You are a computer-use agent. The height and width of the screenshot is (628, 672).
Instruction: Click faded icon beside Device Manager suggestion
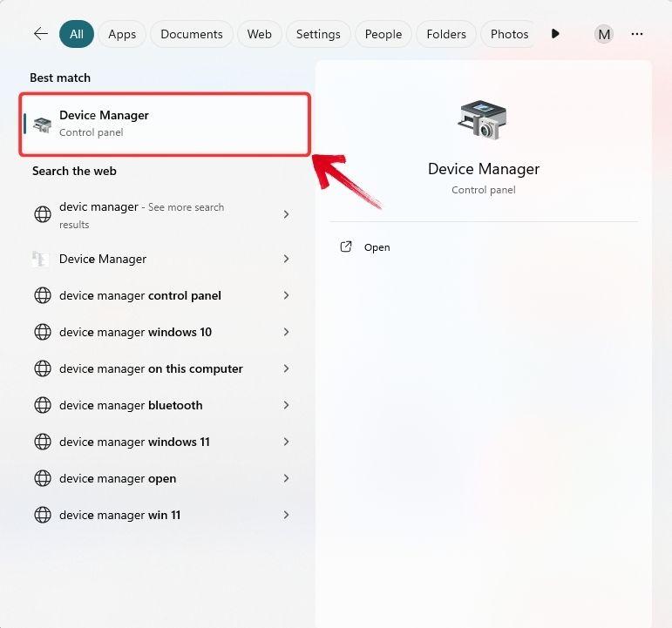tap(40, 259)
